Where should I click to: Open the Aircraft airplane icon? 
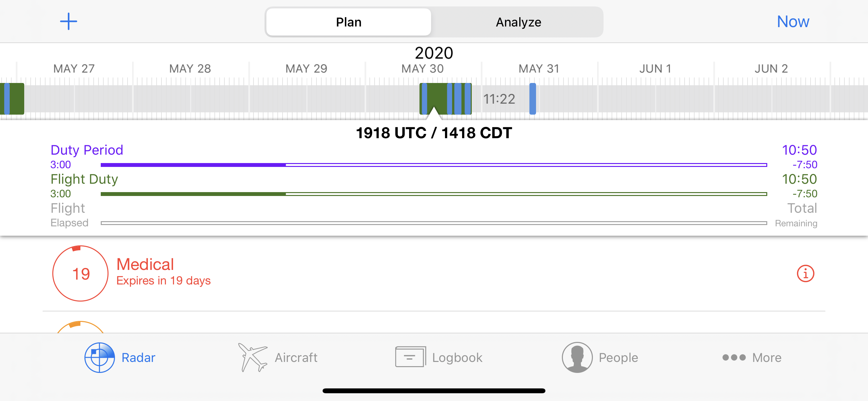pos(253,357)
